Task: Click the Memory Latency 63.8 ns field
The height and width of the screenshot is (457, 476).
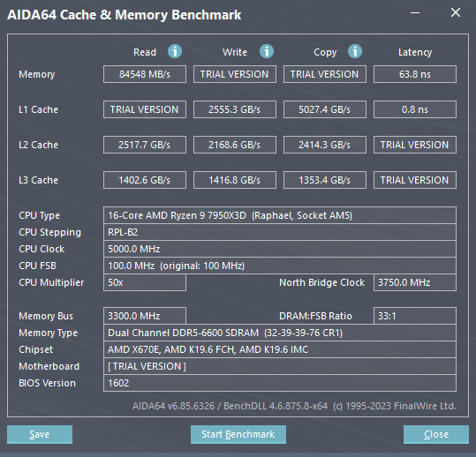Action: (415, 74)
